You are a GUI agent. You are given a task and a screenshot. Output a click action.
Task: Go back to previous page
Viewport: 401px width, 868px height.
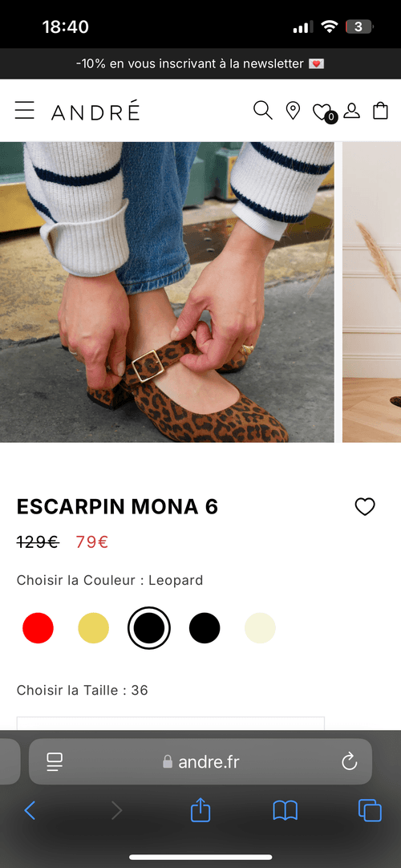click(x=30, y=811)
